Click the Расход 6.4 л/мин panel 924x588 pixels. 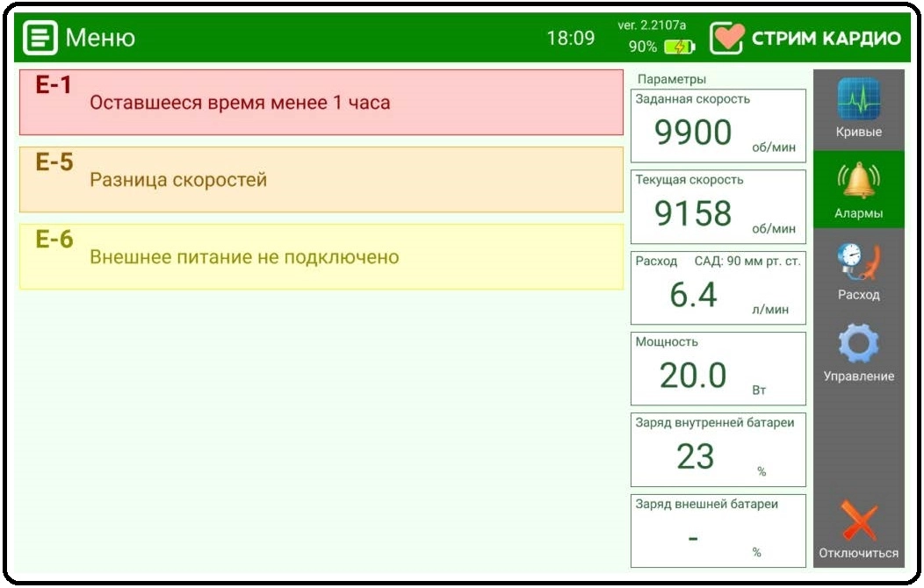click(x=718, y=288)
